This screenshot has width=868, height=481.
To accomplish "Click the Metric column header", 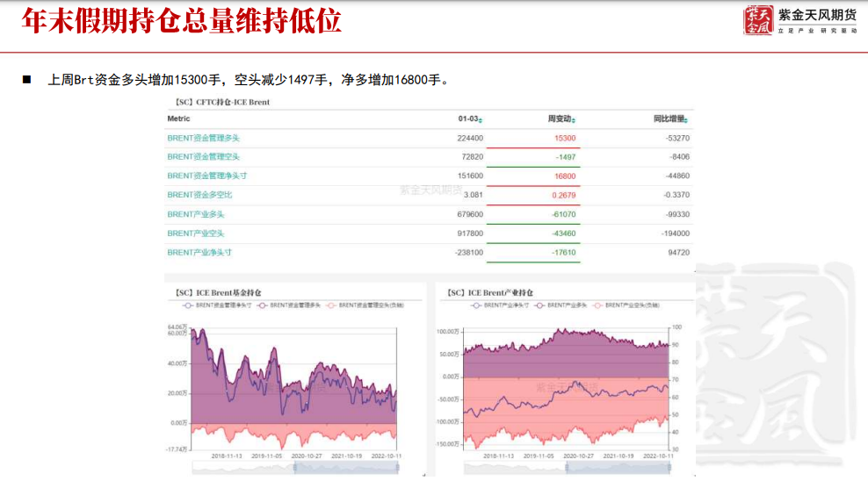I will (x=179, y=118).
